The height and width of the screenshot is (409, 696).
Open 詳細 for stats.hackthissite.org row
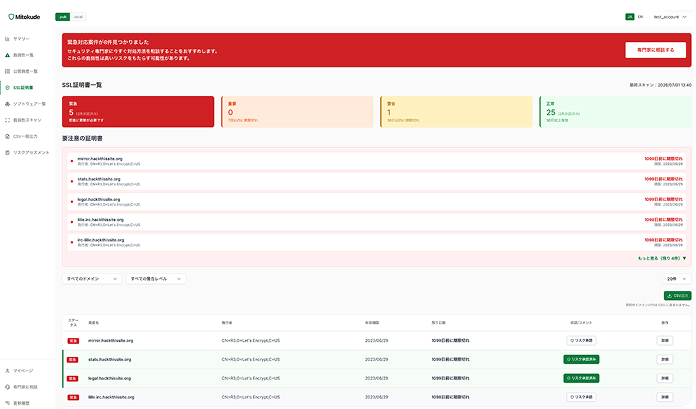(664, 359)
